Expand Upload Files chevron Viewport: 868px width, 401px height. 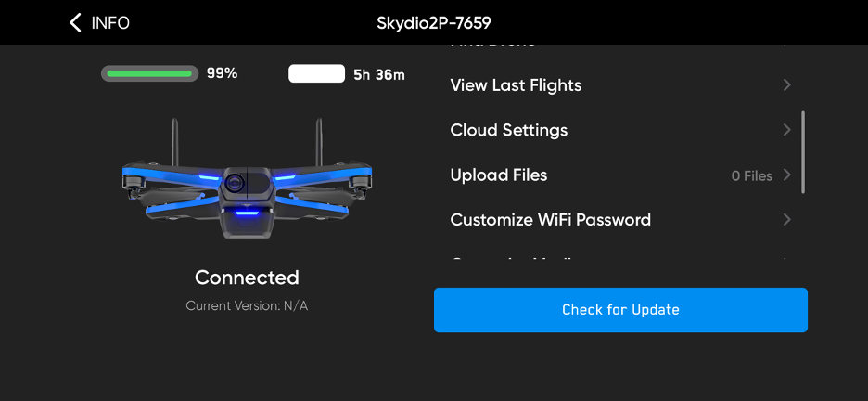click(x=786, y=175)
